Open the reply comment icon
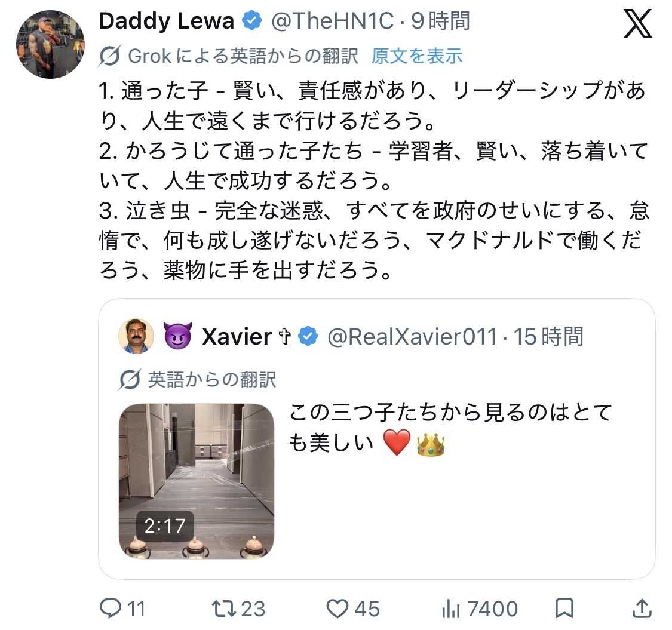 (111, 608)
